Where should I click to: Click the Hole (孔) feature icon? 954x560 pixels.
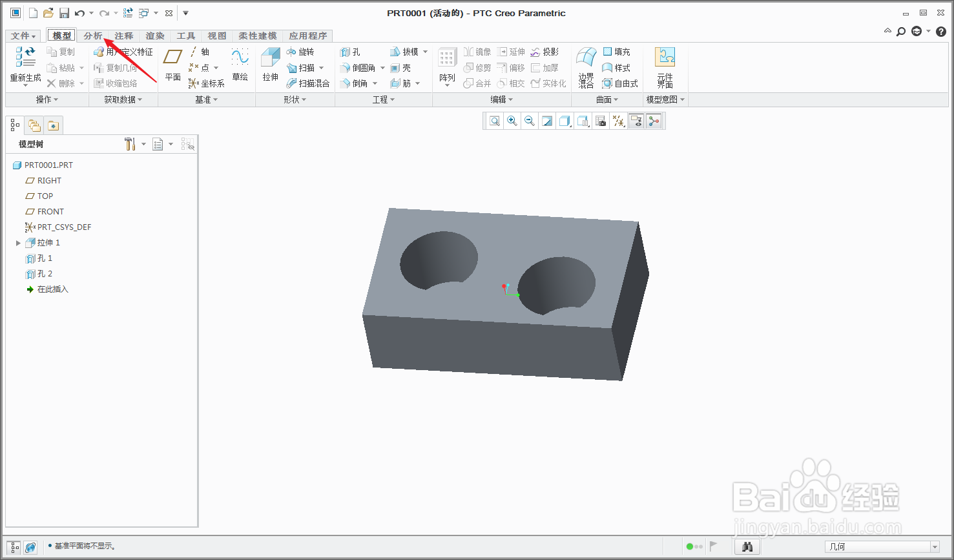tap(351, 52)
